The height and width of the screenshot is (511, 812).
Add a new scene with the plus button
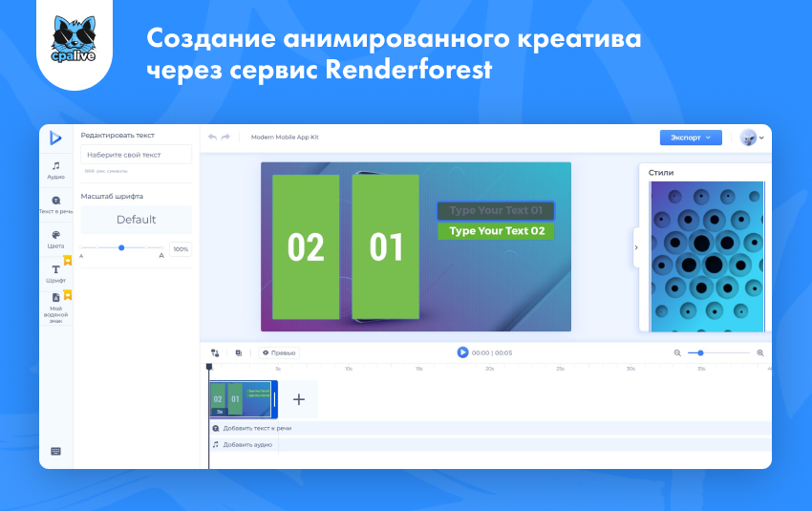299,399
